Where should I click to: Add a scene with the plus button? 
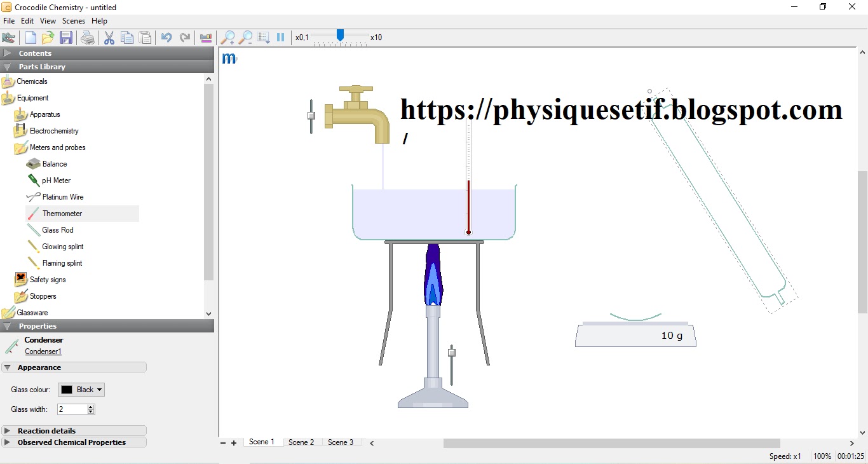click(234, 443)
